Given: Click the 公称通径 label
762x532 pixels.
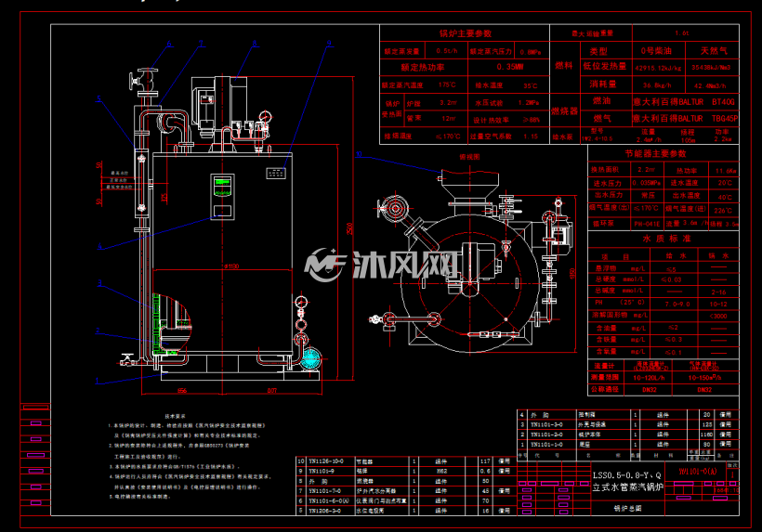Looking at the screenshot, I should pos(605,389).
